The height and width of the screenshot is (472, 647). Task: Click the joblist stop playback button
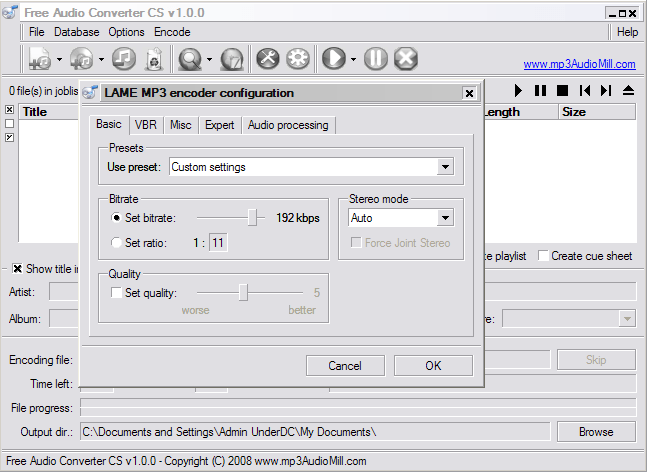click(x=562, y=90)
